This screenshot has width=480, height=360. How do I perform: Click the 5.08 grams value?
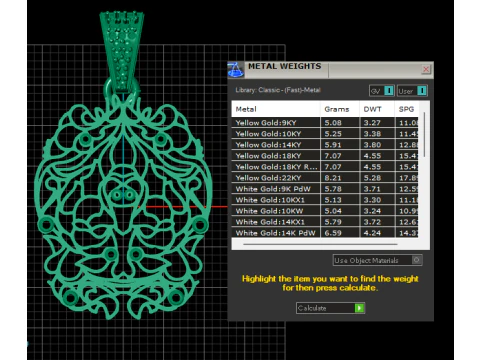[x=333, y=123]
